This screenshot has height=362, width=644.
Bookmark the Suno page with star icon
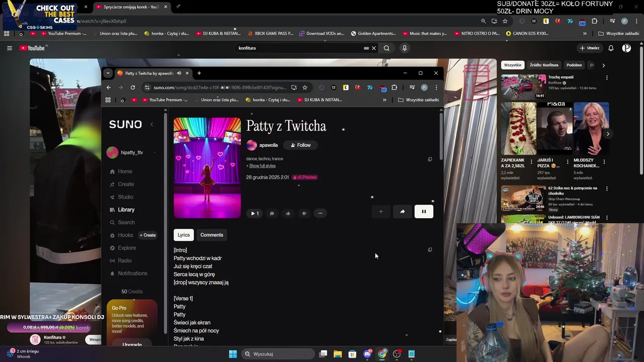pyautogui.click(x=305, y=87)
